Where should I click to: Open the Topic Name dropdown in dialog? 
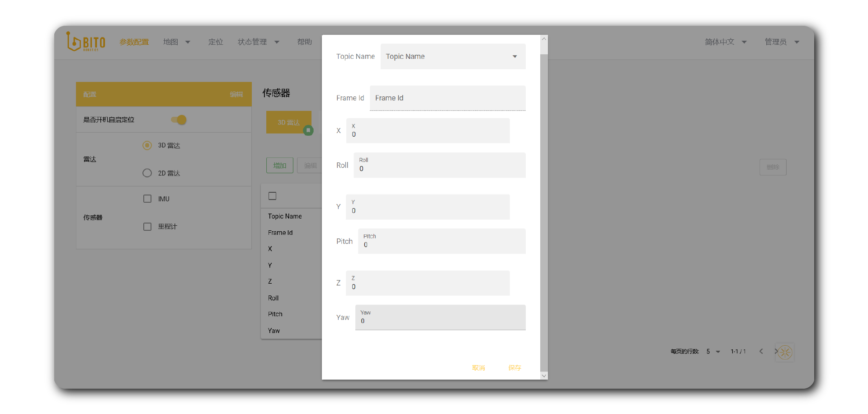click(453, 57)
